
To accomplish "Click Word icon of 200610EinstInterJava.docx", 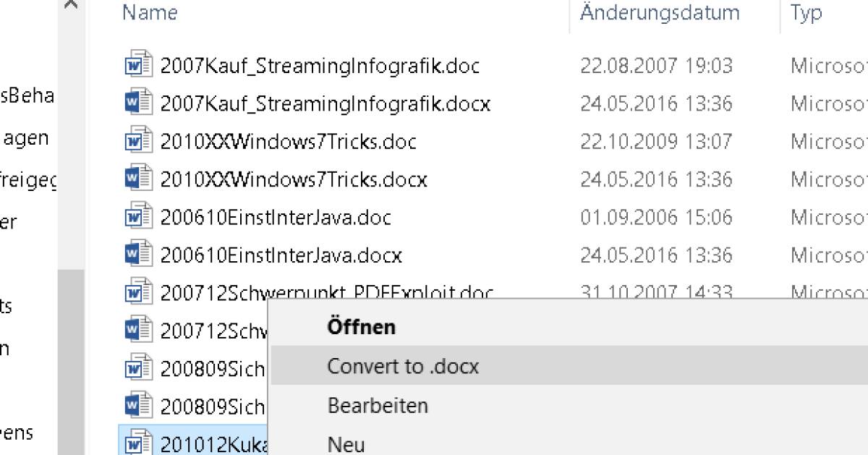I will [138, 255].
